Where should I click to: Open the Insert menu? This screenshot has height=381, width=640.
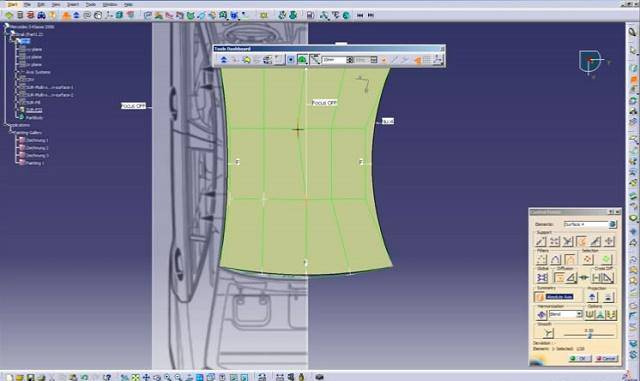click(x=73, y=4)
